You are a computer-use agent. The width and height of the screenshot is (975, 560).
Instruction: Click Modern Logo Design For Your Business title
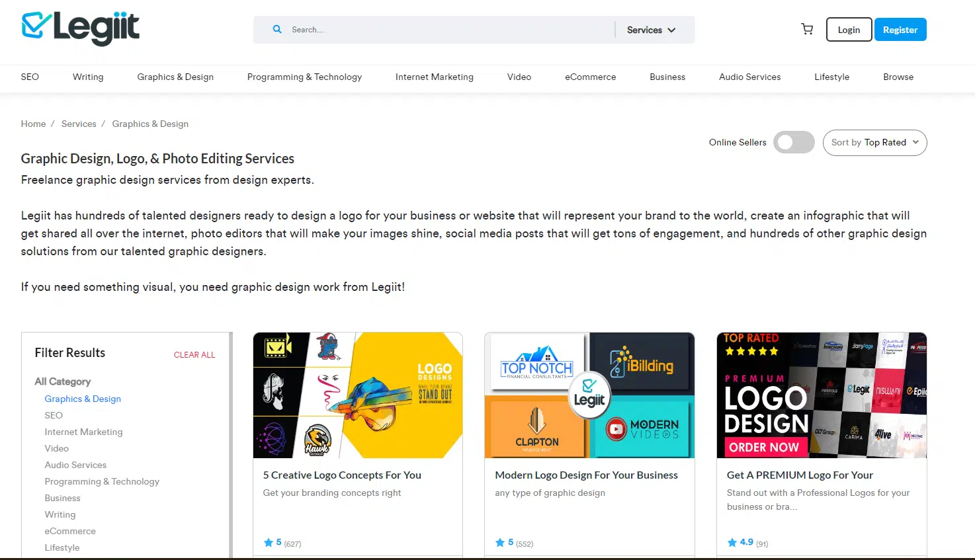(586, 475)
